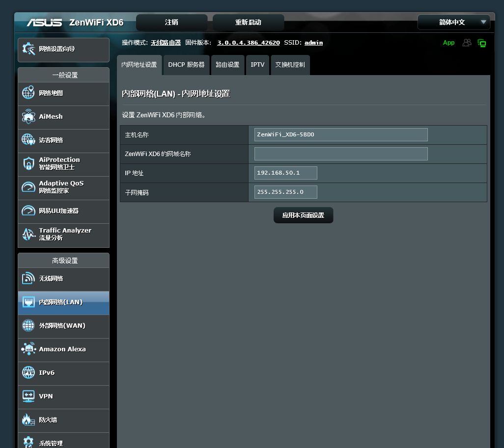The width and height of the screenshot is (504, 448).
Task: Open the 路由设置 tab
Action: 227,65
